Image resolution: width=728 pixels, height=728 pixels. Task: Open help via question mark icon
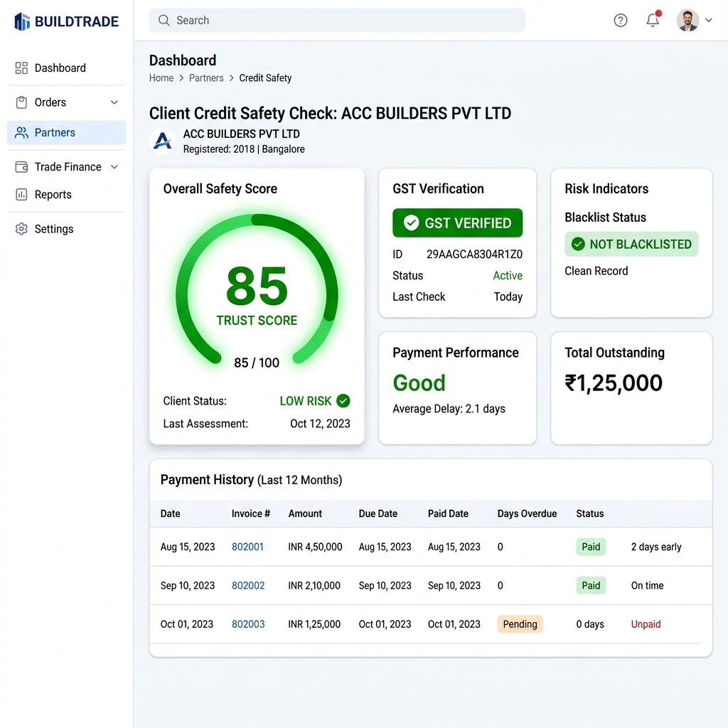pyautogui.click(x=620, y=21)
